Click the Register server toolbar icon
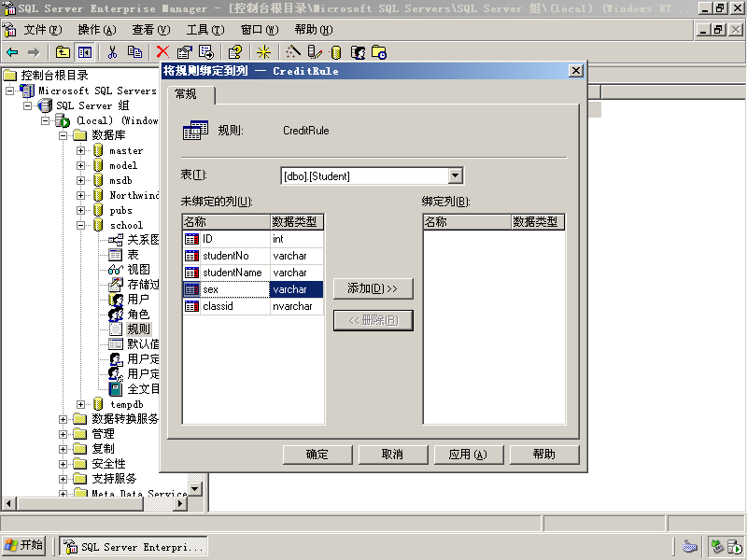747x560 pixels. coord(315,52)
